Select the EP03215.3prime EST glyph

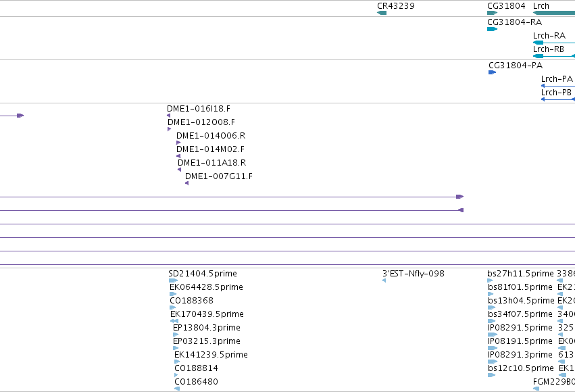pos(176,348)
